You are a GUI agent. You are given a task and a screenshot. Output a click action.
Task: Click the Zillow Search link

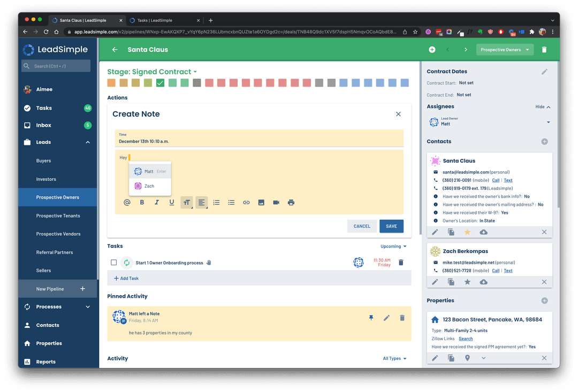pyautogui.click(x=466, y=339)
